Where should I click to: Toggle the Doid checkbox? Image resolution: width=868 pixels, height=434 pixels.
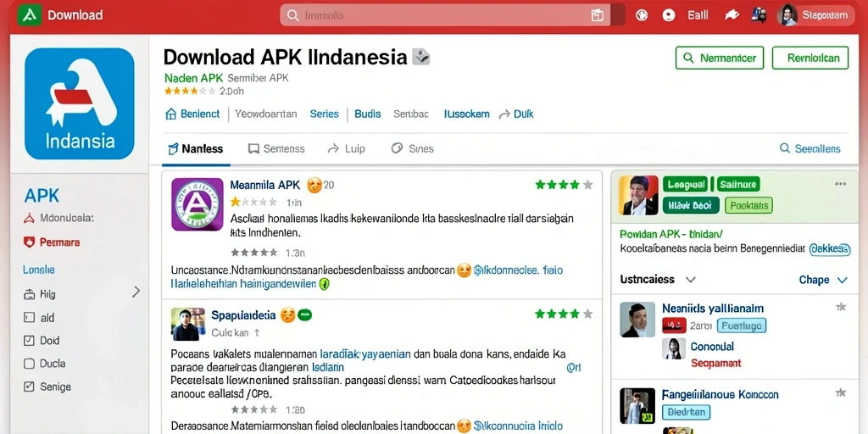[29, 341]
